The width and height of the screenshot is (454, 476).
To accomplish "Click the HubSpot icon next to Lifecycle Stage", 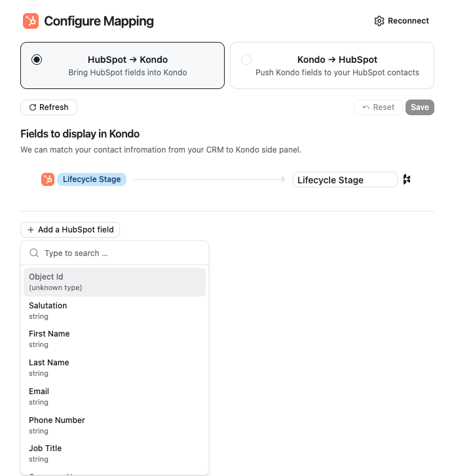I will pos(48,179).
